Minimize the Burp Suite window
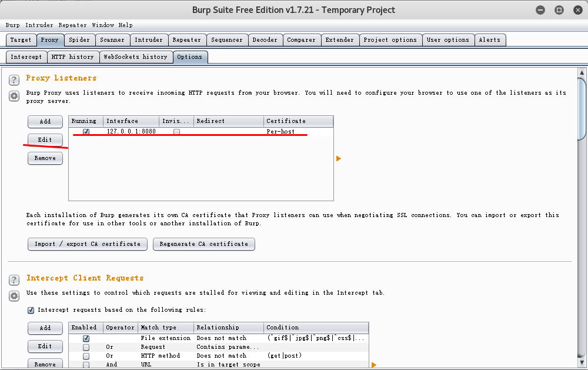Viewport: 588px width, 370px height. pyautogui.click(x=540, y=10)
